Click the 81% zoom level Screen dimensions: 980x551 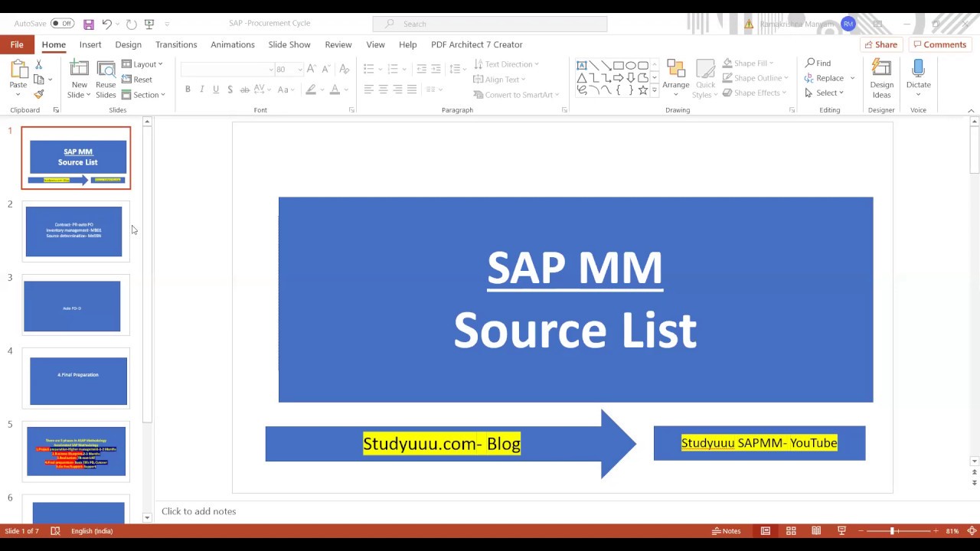[952, 531]
